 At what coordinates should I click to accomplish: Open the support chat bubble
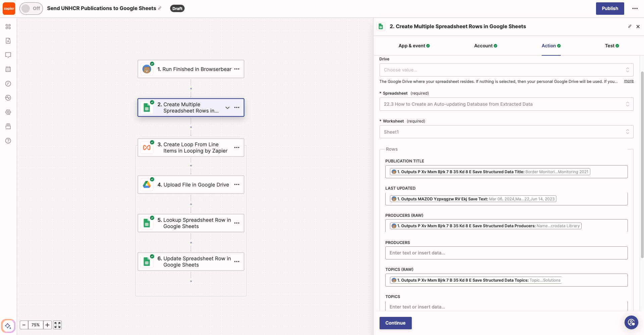631,323
